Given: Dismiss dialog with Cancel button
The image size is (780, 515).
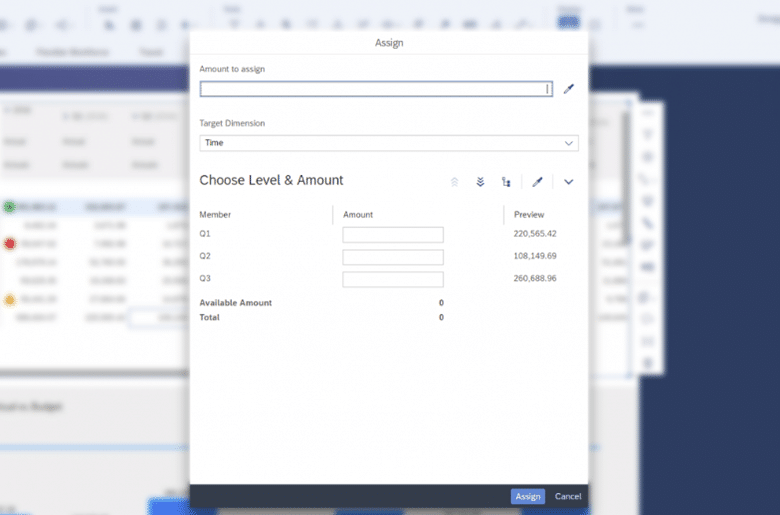Looking at the screenshot, I should (x=568, y=497).
